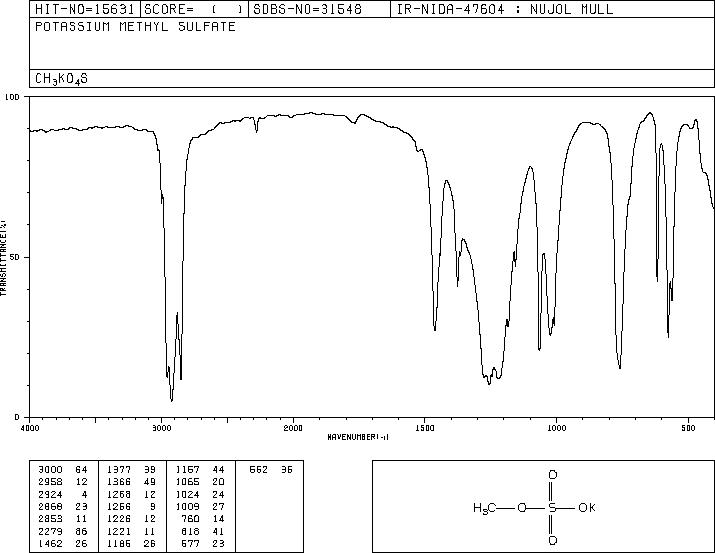Screen dimensions: 715x553
Task: Click the 500 wavenumber axis label
Action: click(x=688, y=428)
